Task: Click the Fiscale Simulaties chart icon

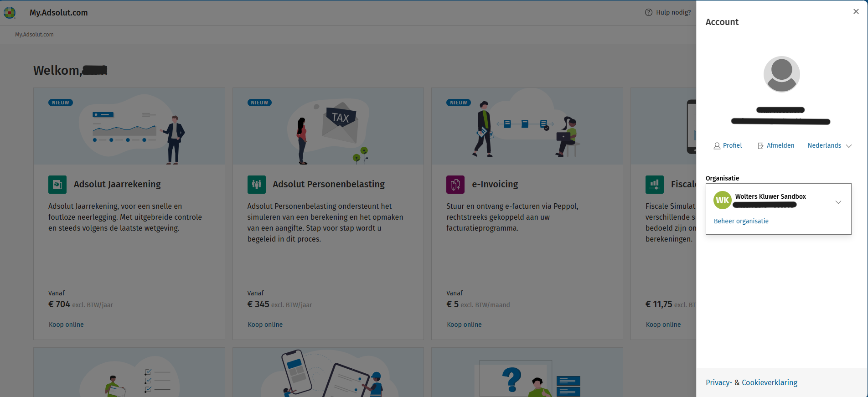Action: [655, 185]
